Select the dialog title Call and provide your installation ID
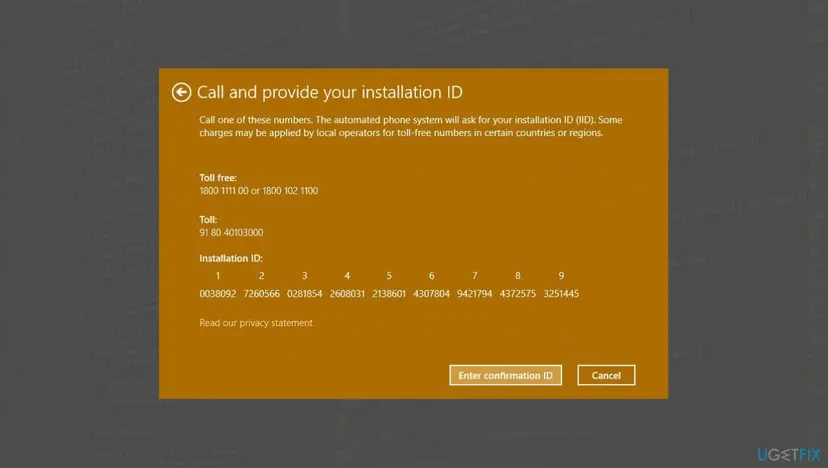The image size is (828, 468). tap(330, 92)
